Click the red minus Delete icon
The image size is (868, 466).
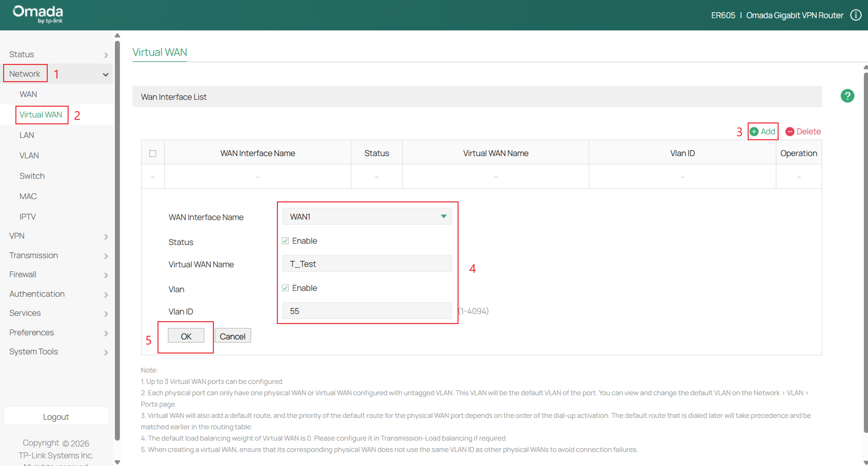click(x=790, y=131)
